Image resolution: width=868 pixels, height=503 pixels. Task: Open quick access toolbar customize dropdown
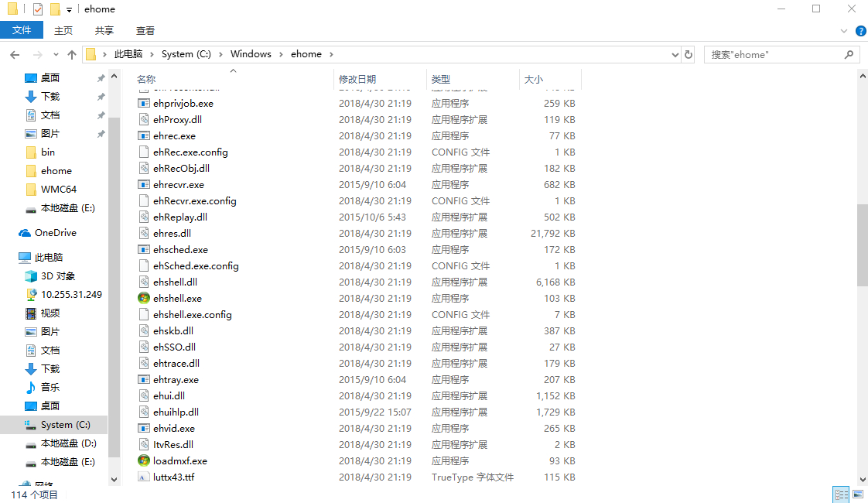pos(69,9)
